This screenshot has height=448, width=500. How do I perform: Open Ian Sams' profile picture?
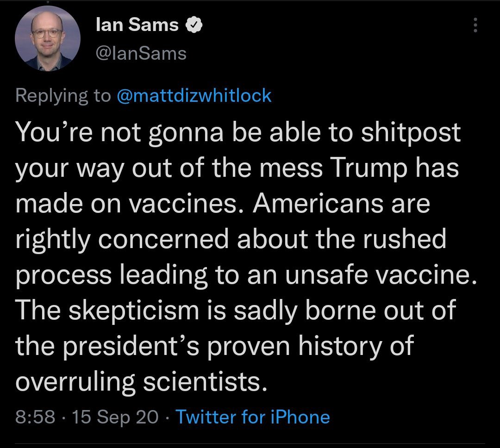(x=48, y=38)
